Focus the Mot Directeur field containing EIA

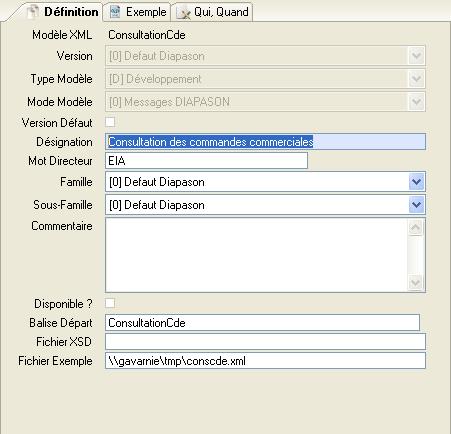pos(206,161)
